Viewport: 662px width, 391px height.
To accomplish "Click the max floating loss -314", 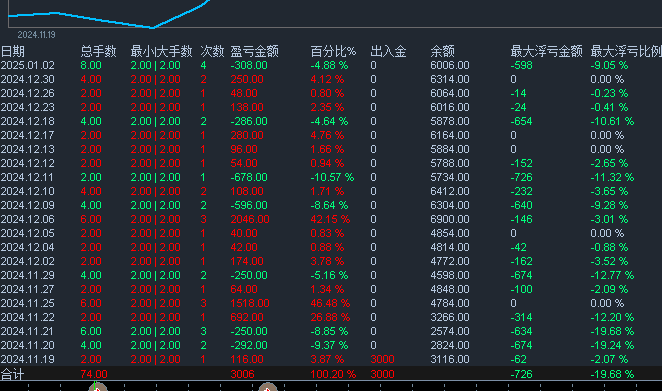I will (521, 317).
